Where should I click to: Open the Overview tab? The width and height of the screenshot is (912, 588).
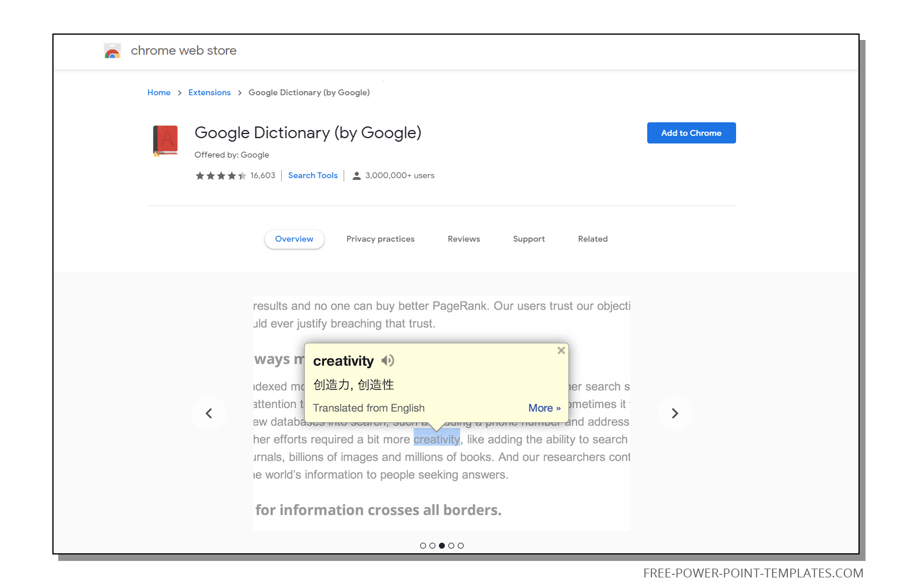tap(294, 239)
